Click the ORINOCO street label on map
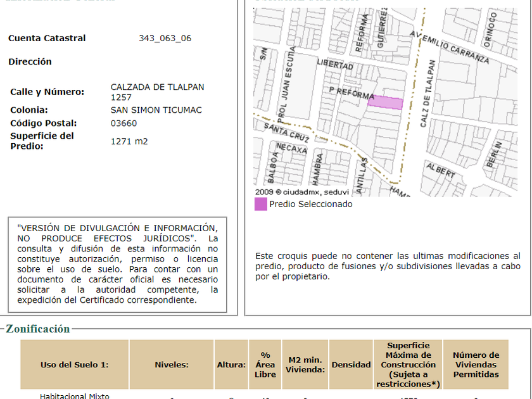Viewport: 532px width, 399px height. pyautogui.click(x=490, y=30)
